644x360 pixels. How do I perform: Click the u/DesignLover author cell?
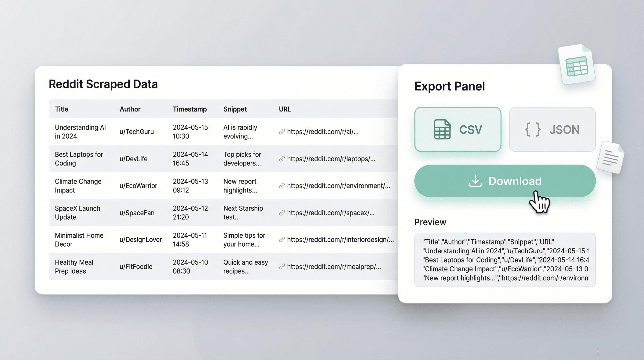140,240
